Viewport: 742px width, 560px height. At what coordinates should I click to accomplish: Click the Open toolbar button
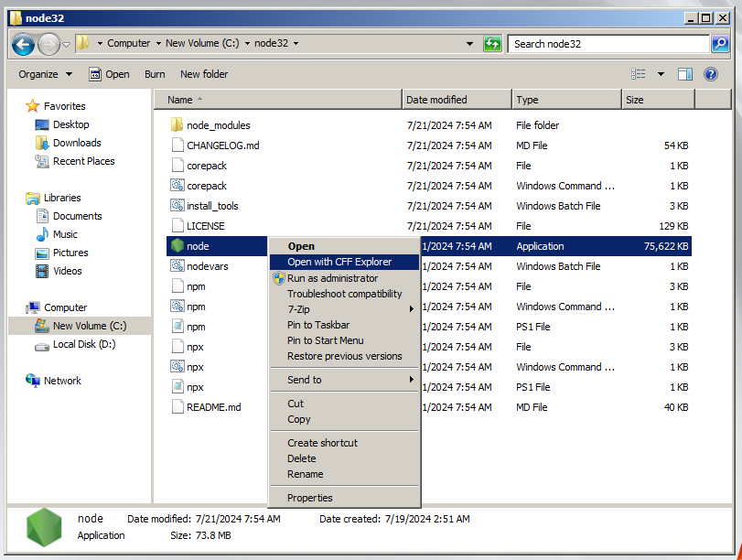click(109, 74)
